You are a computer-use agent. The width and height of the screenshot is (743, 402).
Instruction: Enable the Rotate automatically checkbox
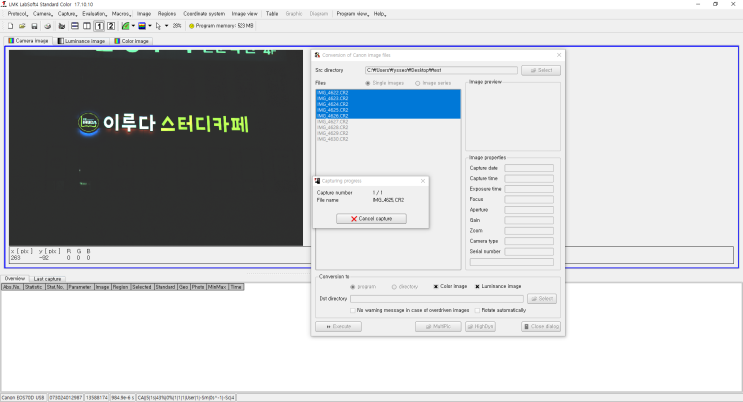point(477,310)
